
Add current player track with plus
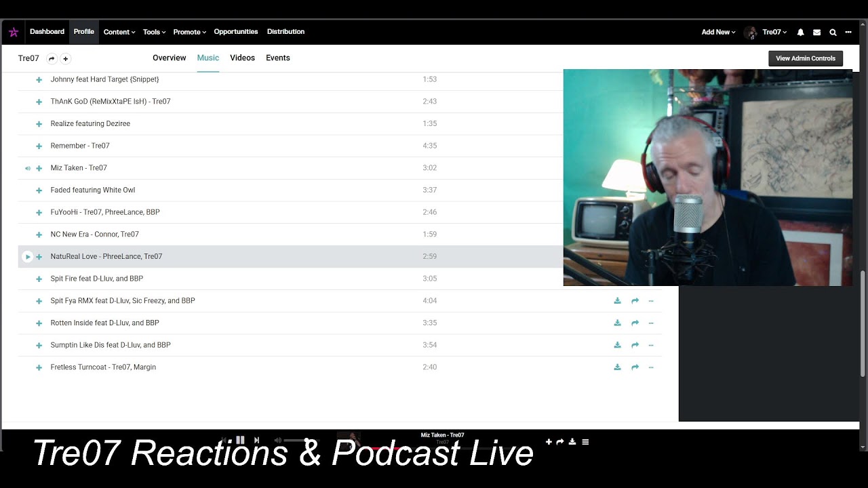549,442
